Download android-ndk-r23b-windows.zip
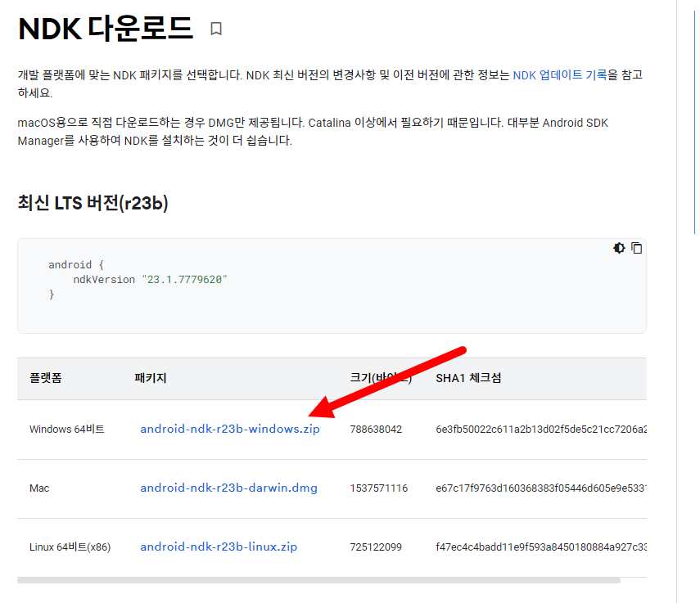Viewport: 700px width, 603px height. (230, 429)
